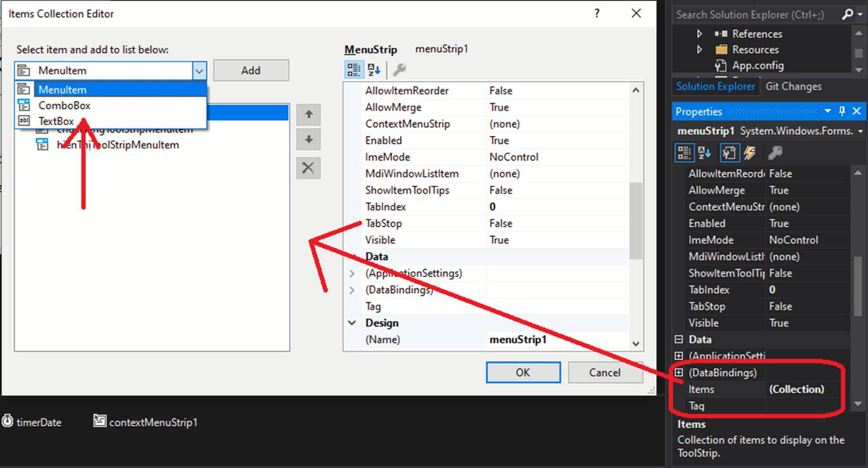Switch to Alphabetical sorting in Properties window
This screenshot has width=868, height=468.
point(704,153)
